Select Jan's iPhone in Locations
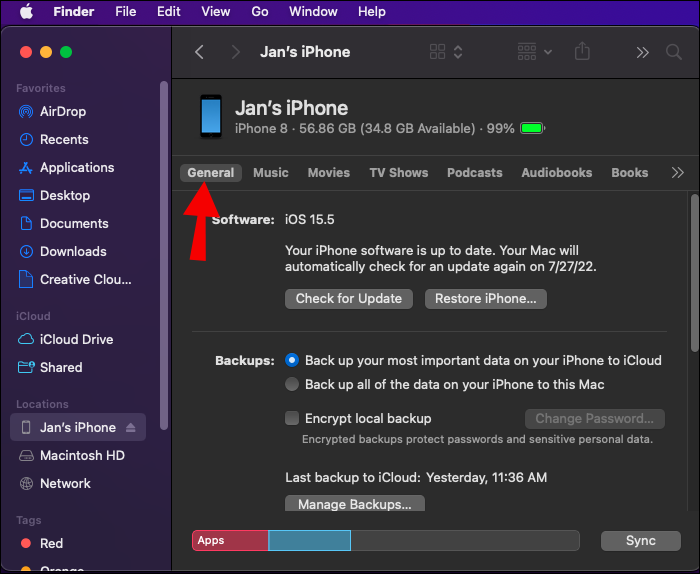Screen dimensions: 700x574 click(x=78, y=427)
